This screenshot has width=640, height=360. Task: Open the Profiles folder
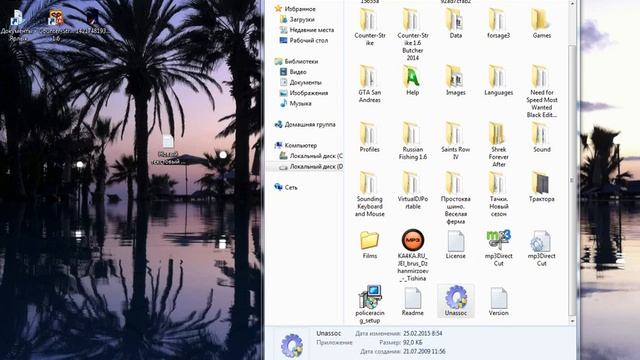point(369,137)
